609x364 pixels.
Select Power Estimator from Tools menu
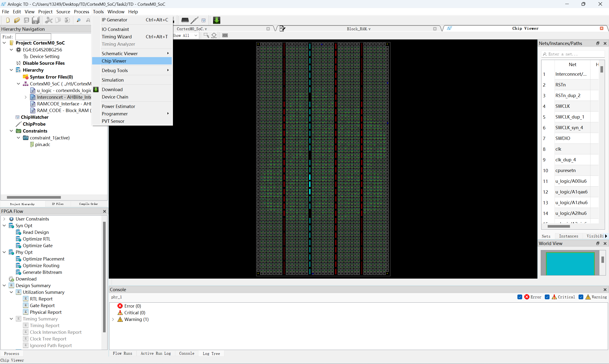(x=118, y=106)
